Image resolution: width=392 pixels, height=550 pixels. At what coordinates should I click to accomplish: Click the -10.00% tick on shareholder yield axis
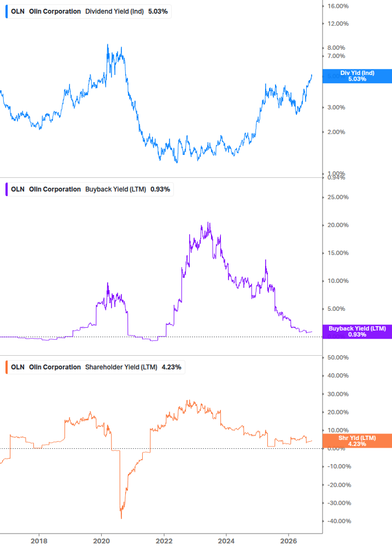point(339,466)
